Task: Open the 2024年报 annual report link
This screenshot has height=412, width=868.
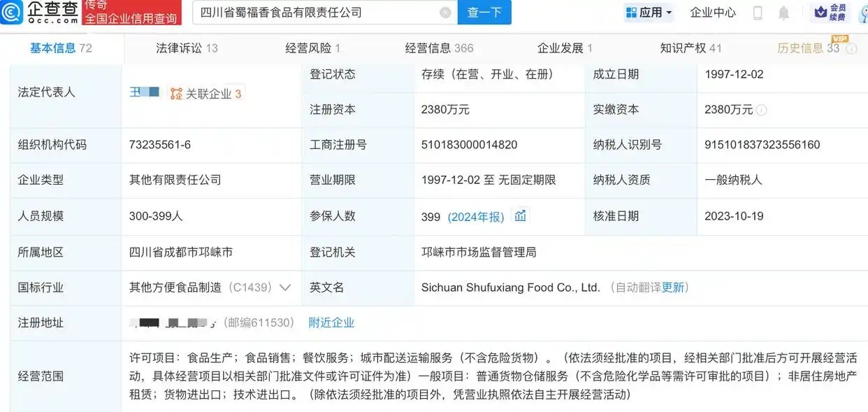Action: click(x=476, y=217)
